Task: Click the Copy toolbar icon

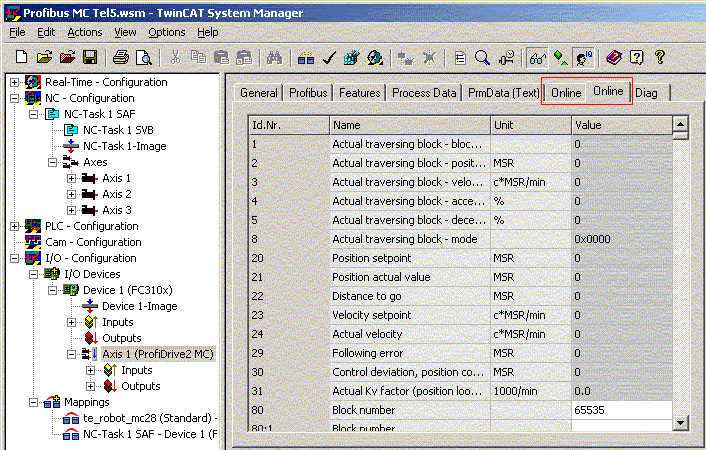Action: point(198,57)
